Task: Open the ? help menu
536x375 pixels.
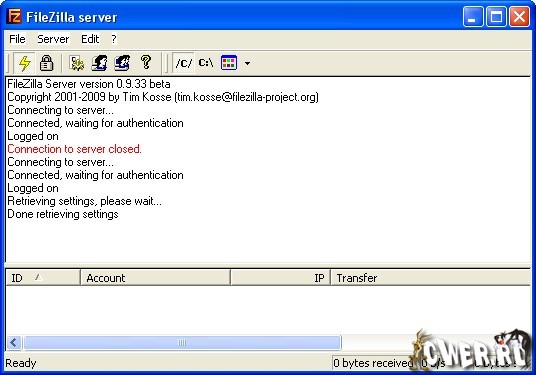Action: (x=114, y=39)
